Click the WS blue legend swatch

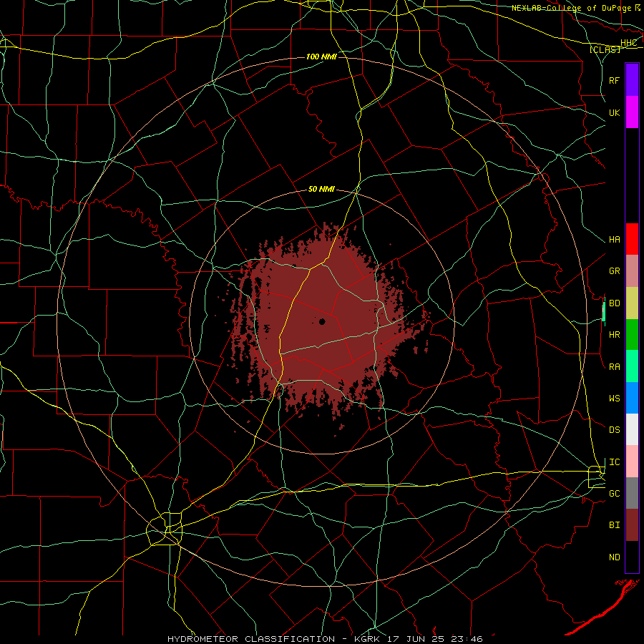(x=632, y=398)
